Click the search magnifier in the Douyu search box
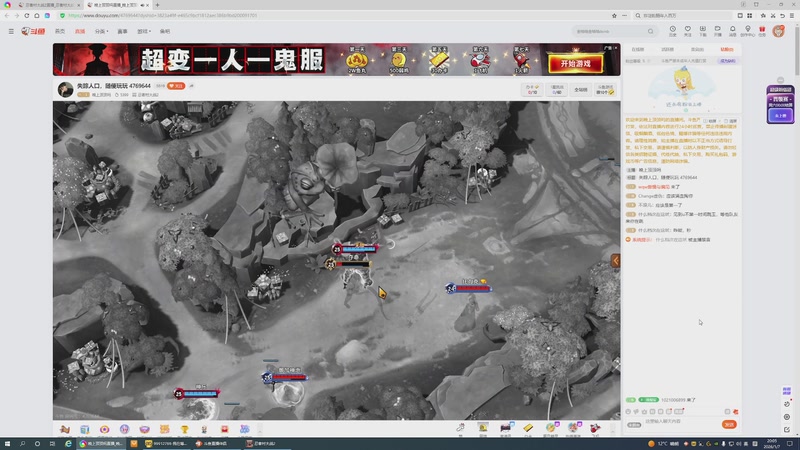The height and width of the screenshot is (450, 800). point(651,31)
